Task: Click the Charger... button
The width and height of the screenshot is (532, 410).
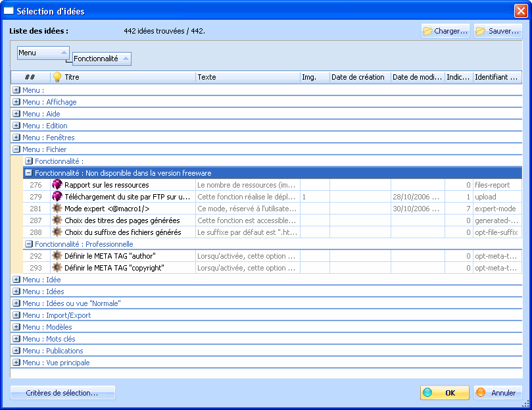Action: [x=445, y=31]
